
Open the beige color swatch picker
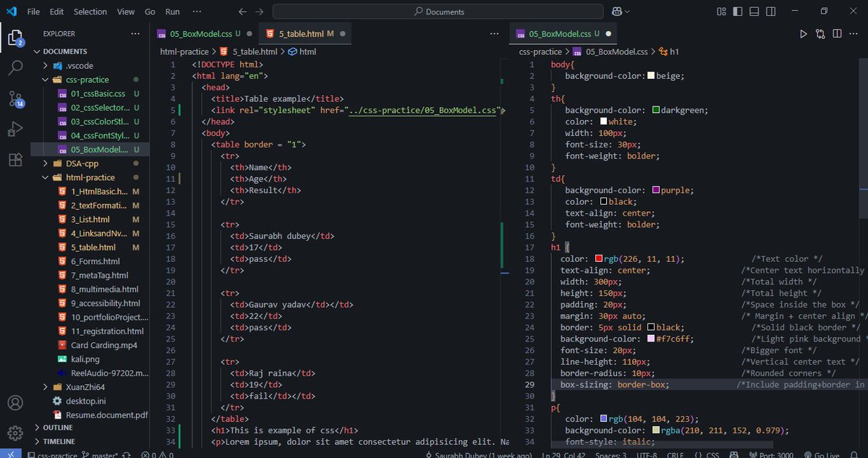coord(651,76)
